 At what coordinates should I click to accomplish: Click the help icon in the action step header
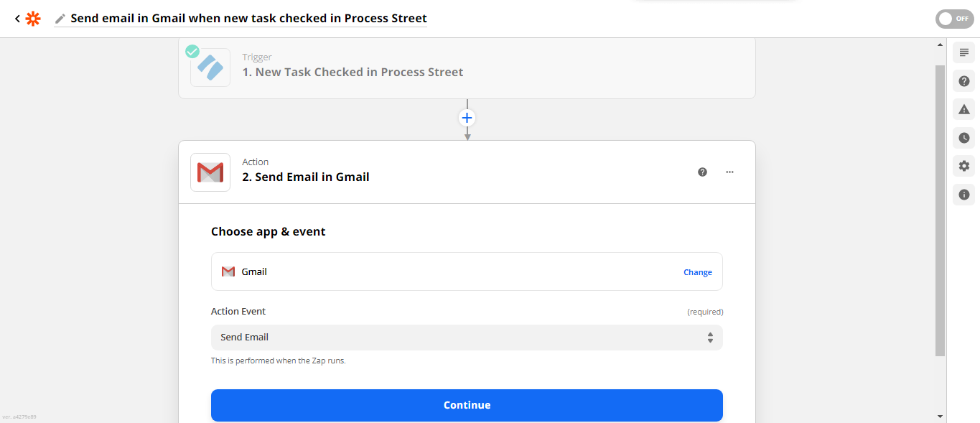coord(702,172)
